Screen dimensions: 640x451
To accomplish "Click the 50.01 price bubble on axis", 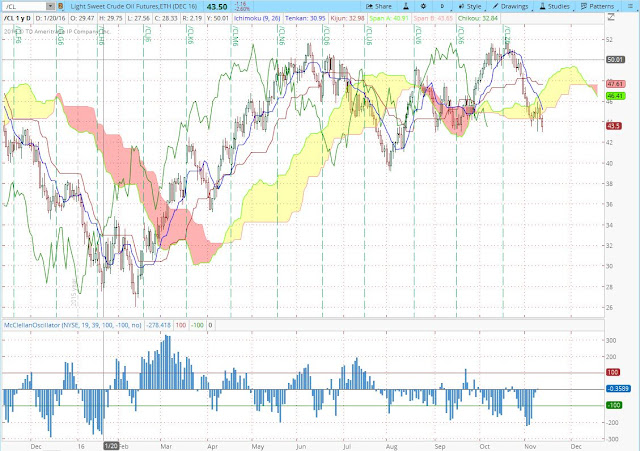I will click(615, 60).
